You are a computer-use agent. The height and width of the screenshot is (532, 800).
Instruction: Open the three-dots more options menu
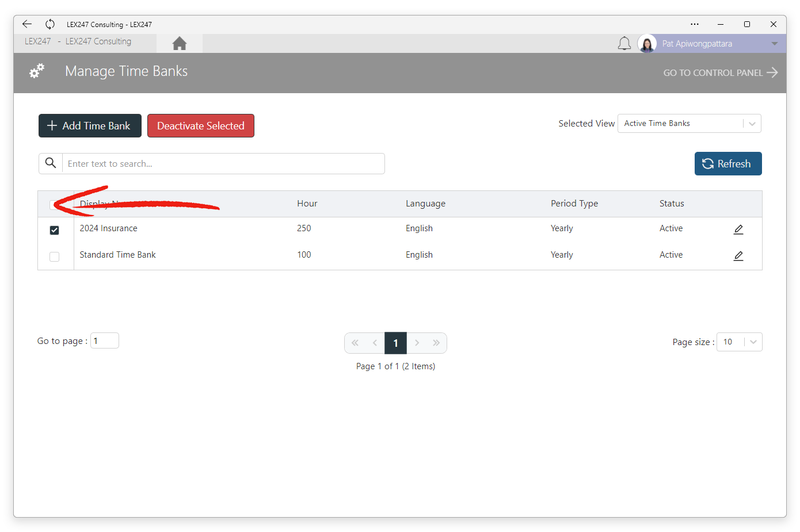[695, 24]
